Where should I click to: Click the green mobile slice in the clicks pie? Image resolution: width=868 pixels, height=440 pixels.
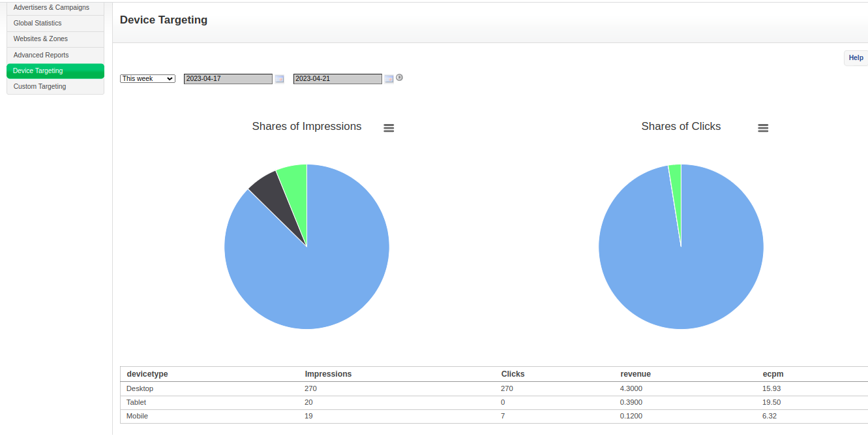tap(676, 183)
